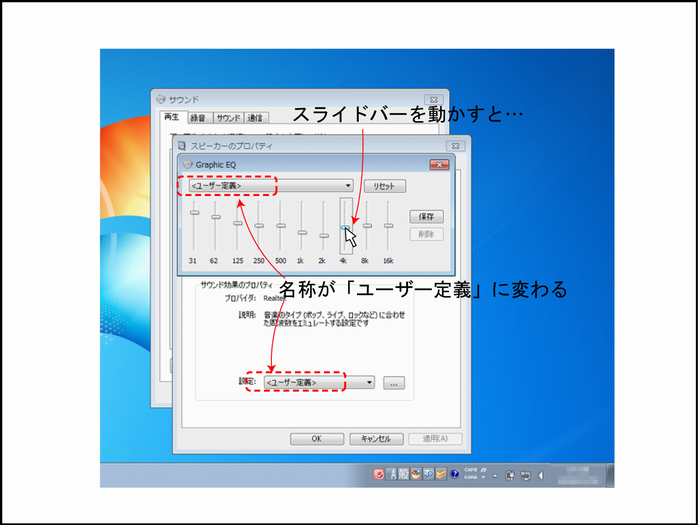Click the Show desktop button at taskbar end
700x525 pixels.
[610, 475]
